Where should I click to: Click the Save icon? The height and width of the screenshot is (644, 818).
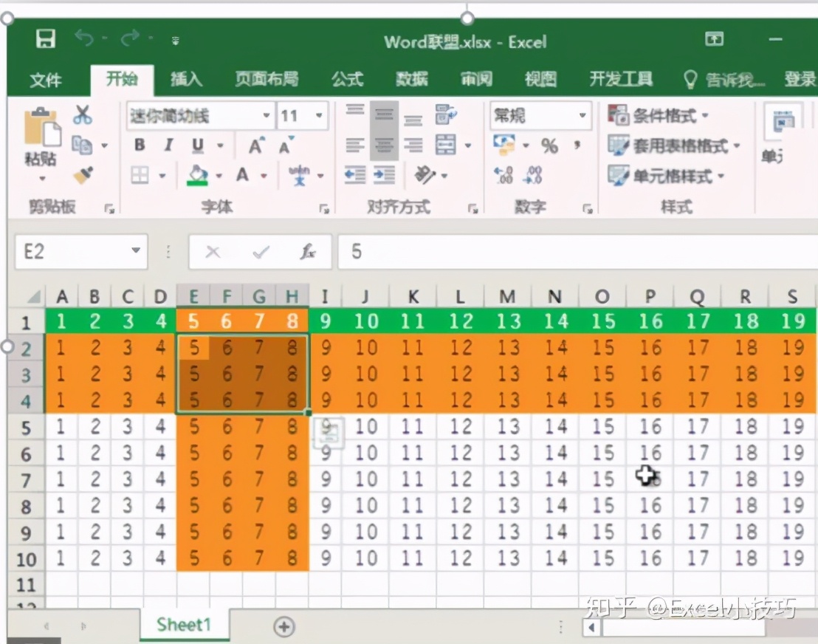[x=46, y=39]
